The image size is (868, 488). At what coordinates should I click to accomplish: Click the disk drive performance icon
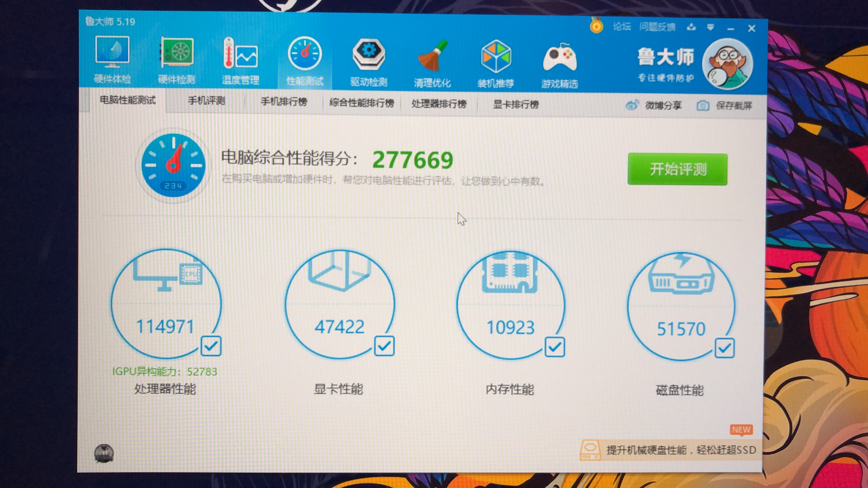click(681, 274)
